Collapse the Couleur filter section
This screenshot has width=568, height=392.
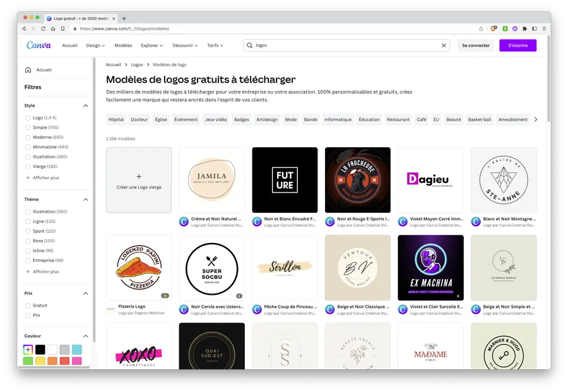click(x=85, y=336)
